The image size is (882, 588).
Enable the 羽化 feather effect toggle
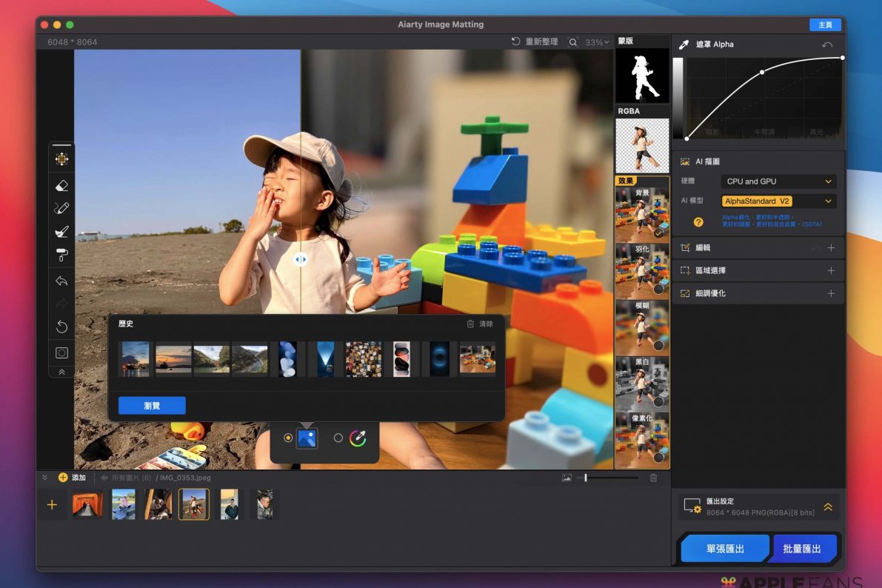(x=658, y=289)
